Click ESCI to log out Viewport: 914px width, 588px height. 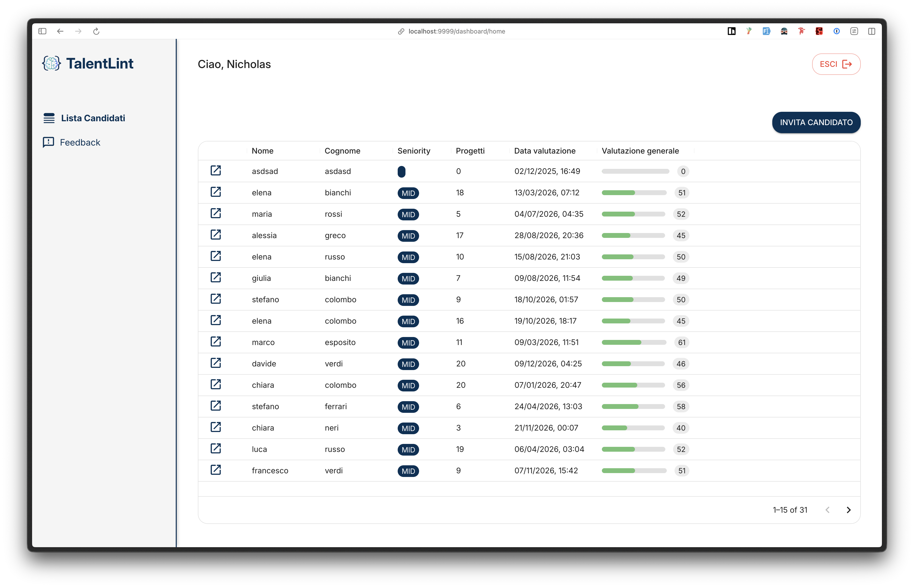(836, 64)
